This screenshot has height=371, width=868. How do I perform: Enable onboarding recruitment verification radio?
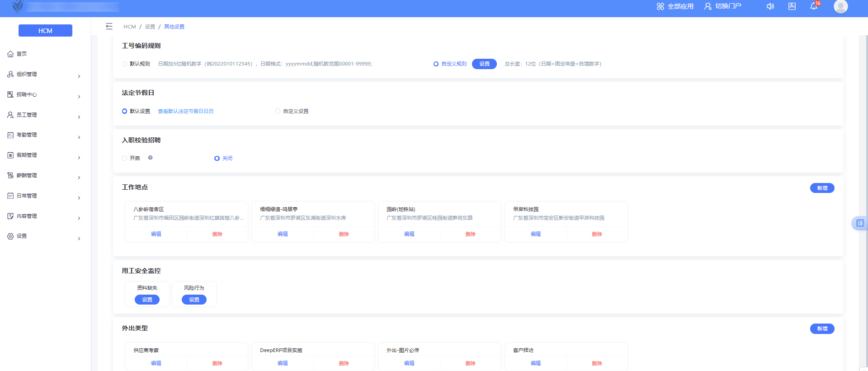(x=125, y=158)
